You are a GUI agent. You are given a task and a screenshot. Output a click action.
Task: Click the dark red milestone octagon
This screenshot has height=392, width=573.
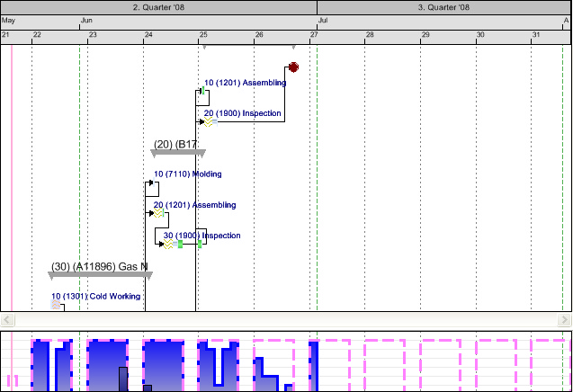293,67
